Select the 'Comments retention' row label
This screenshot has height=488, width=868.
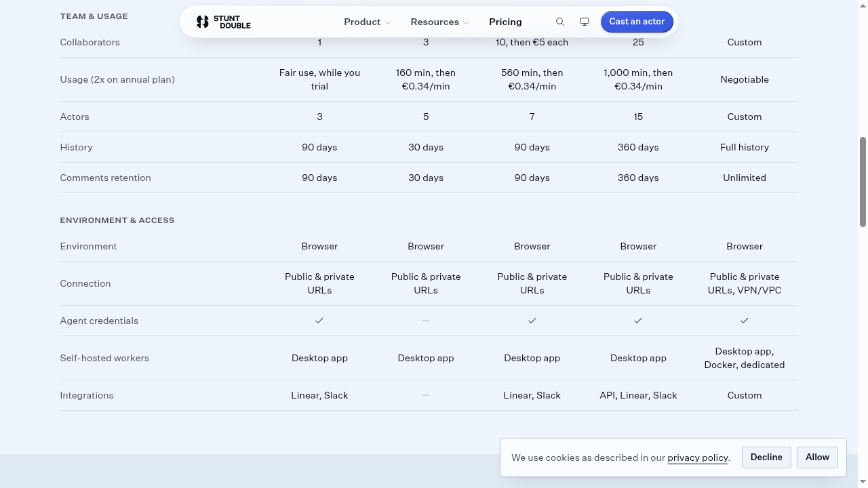coord(105,178)
